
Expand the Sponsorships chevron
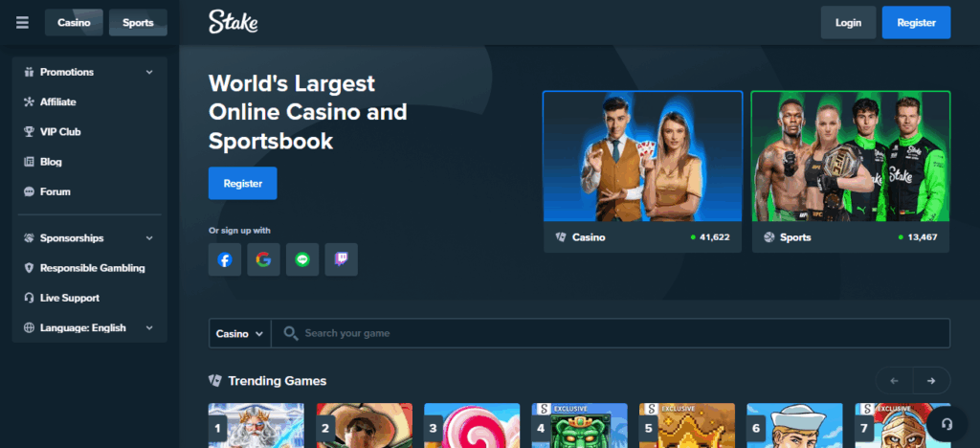point(149,238)
